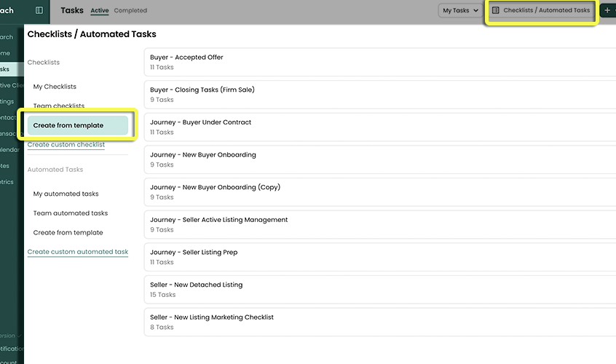The width and height of the screenshot is (616, 364).
Task: Click the Create custom checklist link
Action: click(x=66, y=145)
